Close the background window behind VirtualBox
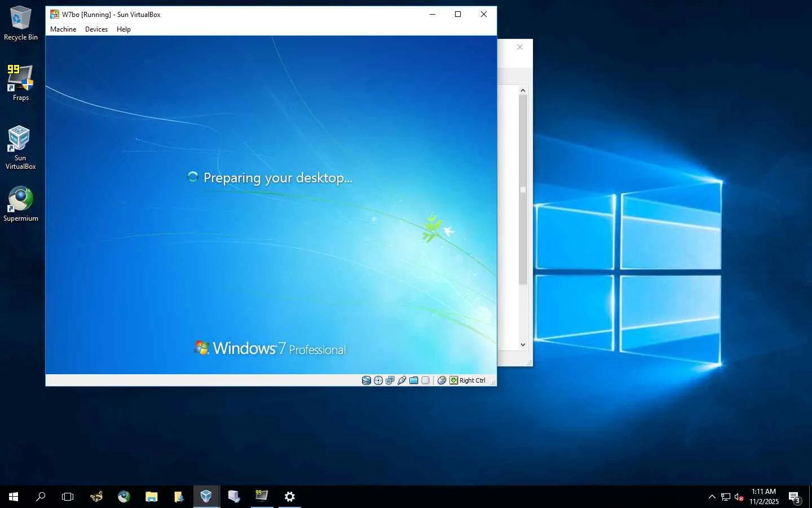 tap(520, 47)
